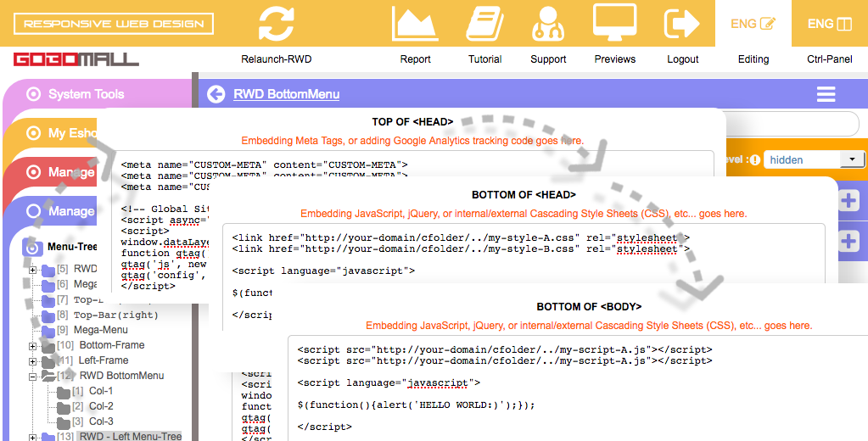Open the hamburger menu in purple header
The image size is (868, 441).
point(826,94)
